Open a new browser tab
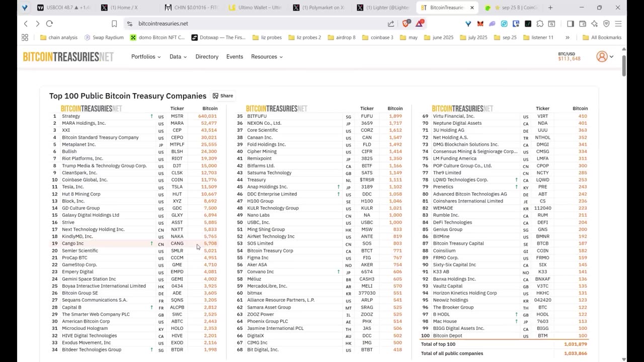 point(550,8)
